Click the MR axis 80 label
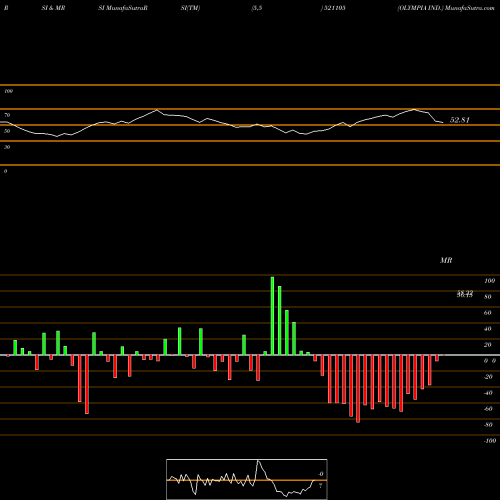The width and height of the screenshot is (500, 500). pyautogui.click(x=488, y=297)
